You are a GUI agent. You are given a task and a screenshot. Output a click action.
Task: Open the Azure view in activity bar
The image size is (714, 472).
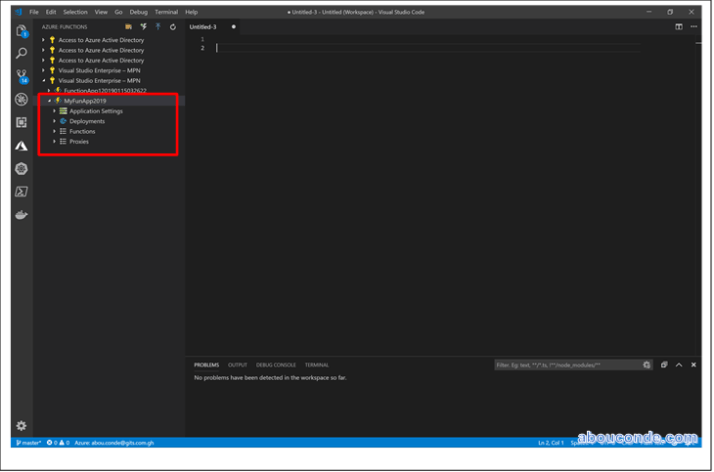[21, 145]
